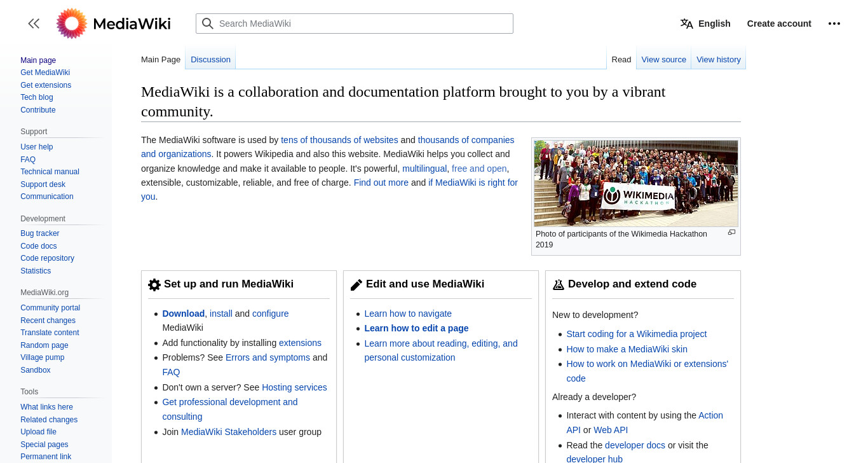The height and width of the screenshot is (463, 868).
Task: Open the View history tab
Action: pyautogui.click(x=719, y=59)
